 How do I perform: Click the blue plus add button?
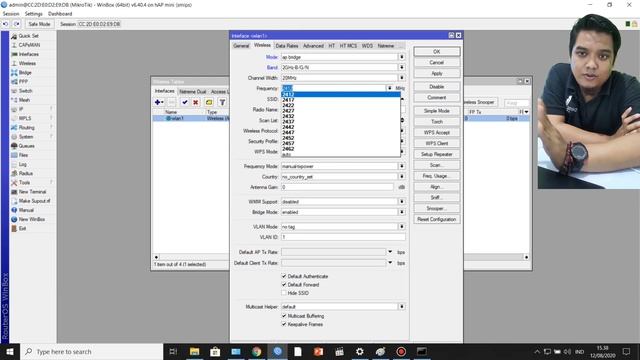coord(159,102)
